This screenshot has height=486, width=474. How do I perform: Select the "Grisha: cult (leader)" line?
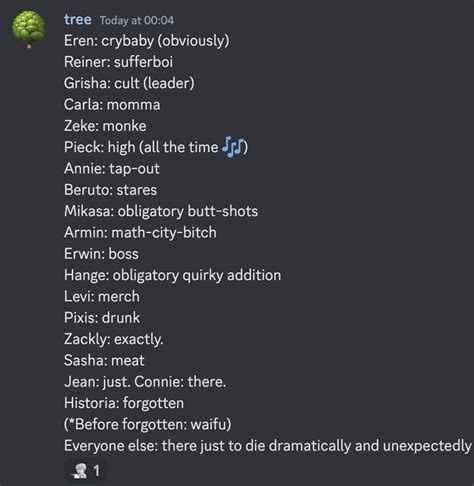click(129, 83)
